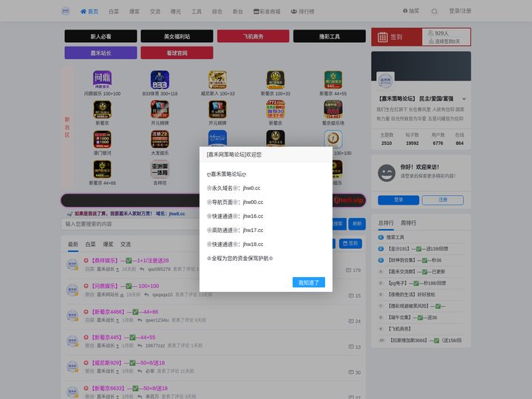Select the 总排行 ranking tab
The image size is (532, 399).
point(386,223)
